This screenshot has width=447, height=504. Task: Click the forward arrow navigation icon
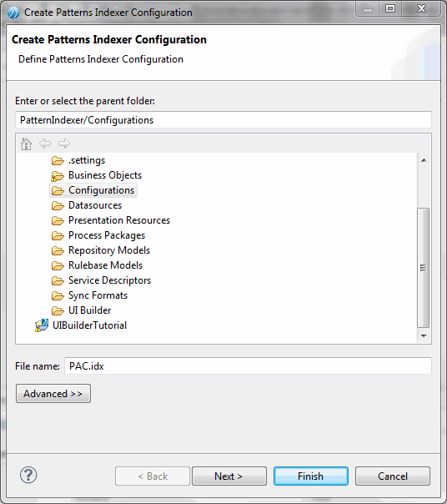tap(64, 144)
